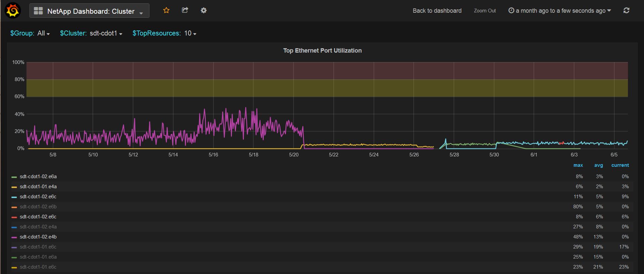
Task: Open the Top Ethernet Port Utilization title
Action: [322, 51]
